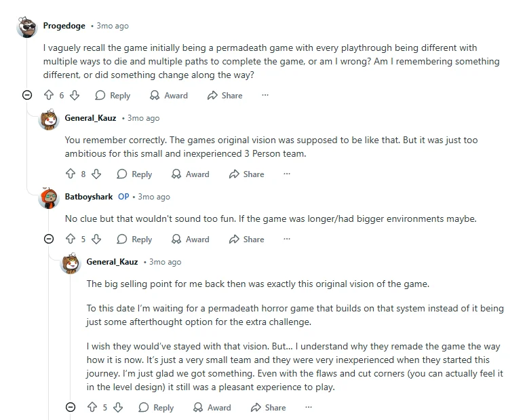Screen dimensions: 525x420
Task: Upvote General_Kauz's comment with 8 votes
Action: 70,174
